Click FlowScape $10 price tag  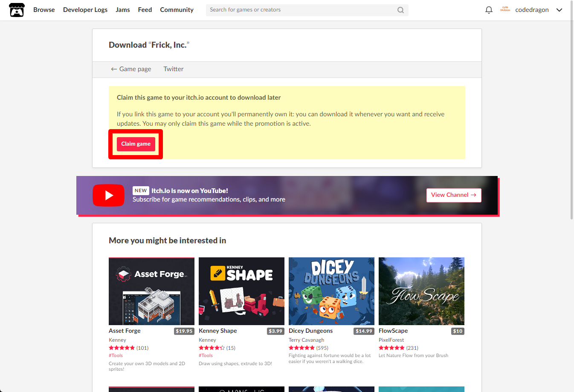pyautogui.click(x=458, y=331)
